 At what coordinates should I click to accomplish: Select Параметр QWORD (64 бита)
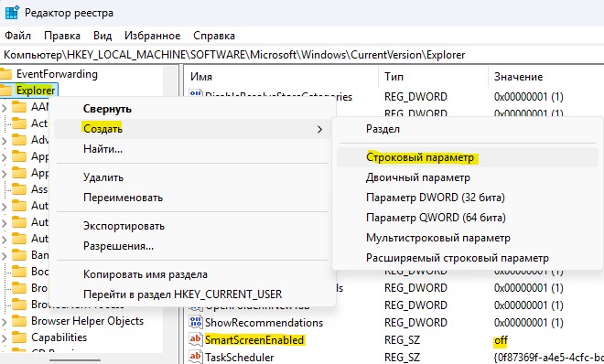(468, 218)
